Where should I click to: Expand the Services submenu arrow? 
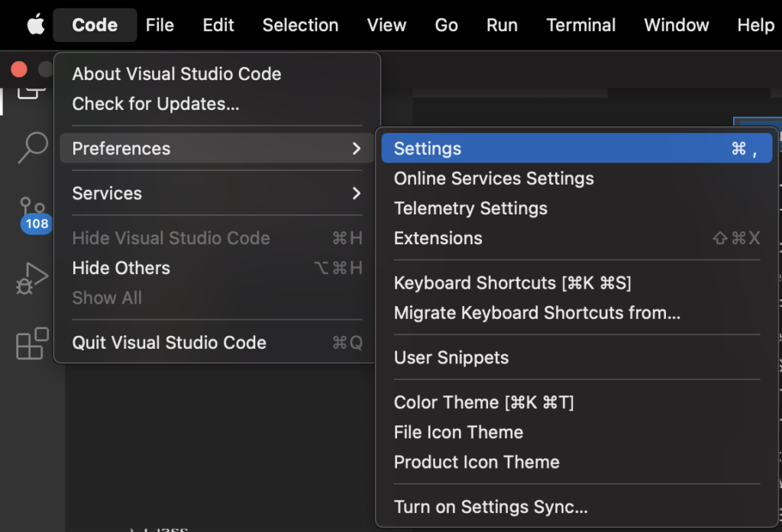(356, 193)
